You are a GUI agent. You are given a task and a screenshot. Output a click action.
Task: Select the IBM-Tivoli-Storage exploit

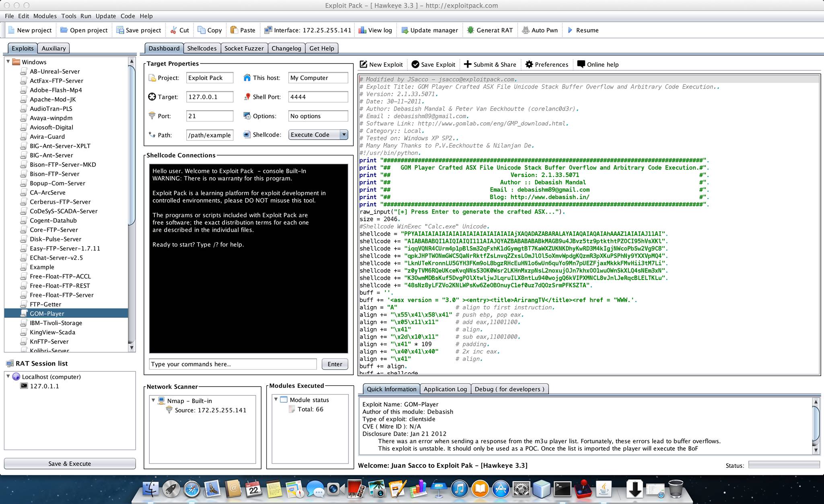click(x=56, y=323)
